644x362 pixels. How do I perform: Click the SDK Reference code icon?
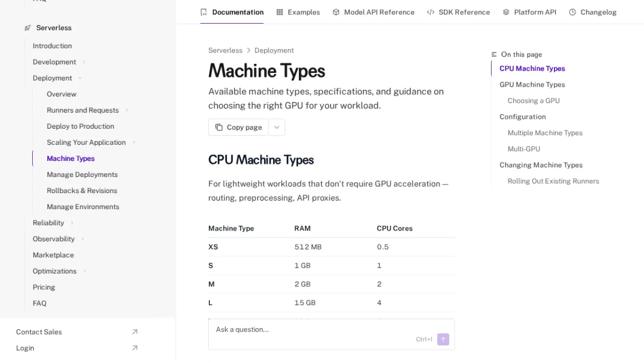coord(430,12)
